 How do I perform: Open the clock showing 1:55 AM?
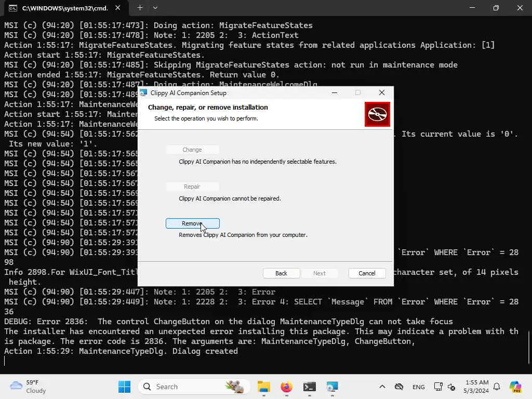pyautogui.click(x=476, y=387)
